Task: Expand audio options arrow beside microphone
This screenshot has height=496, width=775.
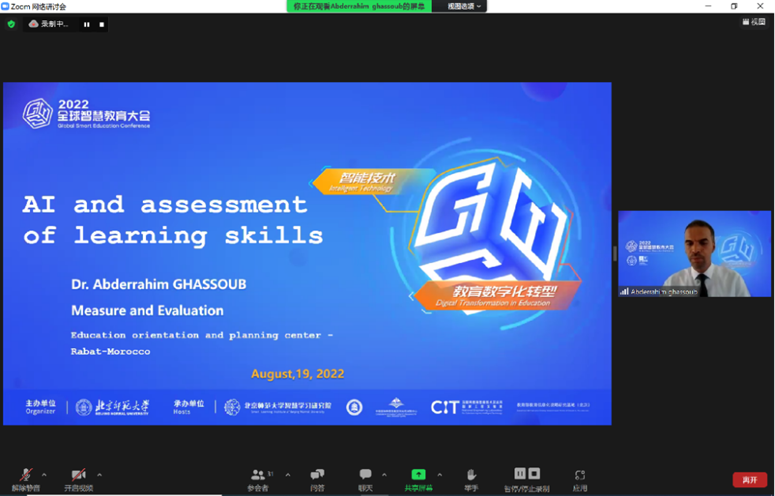Action: [x=44, y=475]
